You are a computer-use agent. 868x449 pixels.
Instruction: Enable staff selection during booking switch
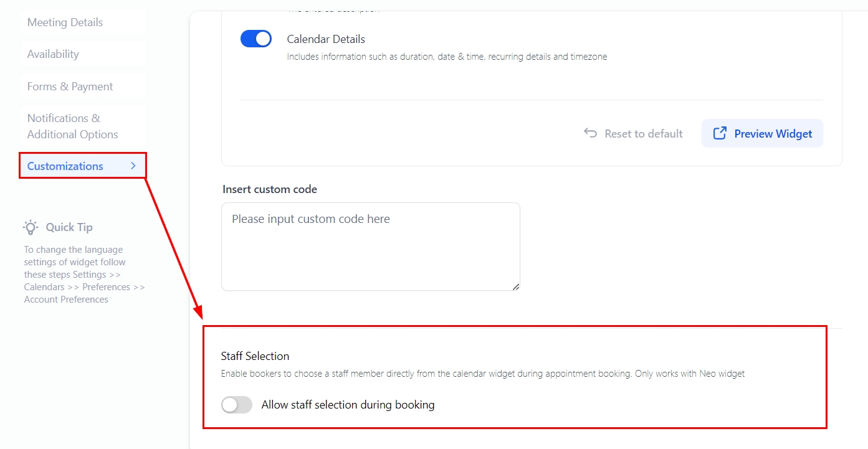pos(237,405)
